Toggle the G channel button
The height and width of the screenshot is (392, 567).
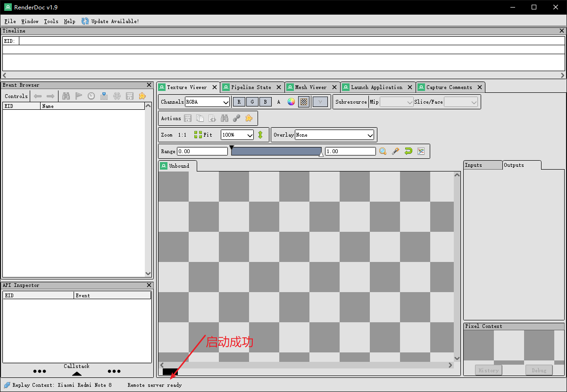(x=252, y=101)
